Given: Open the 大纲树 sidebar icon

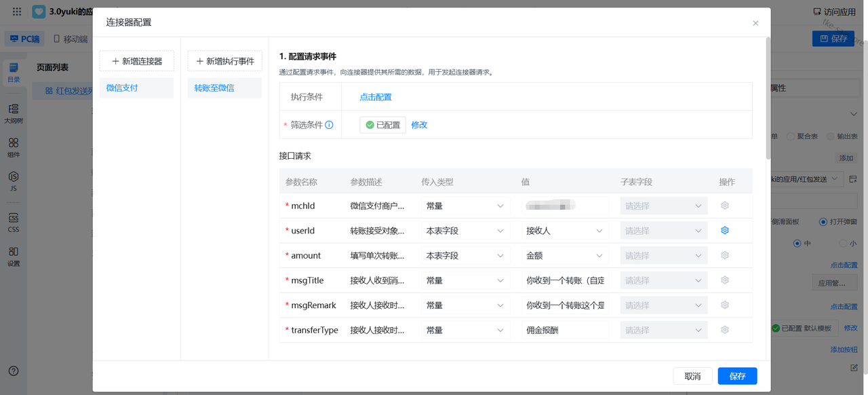Looking at the screenshot, I should coord(14,113).
